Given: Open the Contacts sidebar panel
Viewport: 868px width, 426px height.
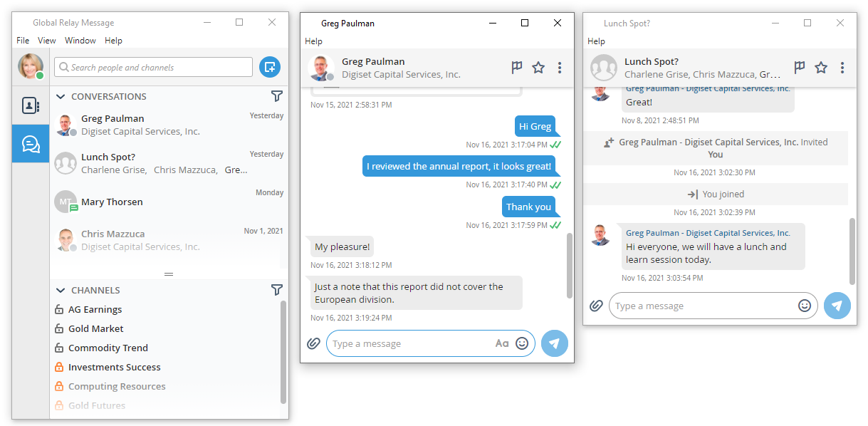Looking at the screenshot, I should pos(30,106).
